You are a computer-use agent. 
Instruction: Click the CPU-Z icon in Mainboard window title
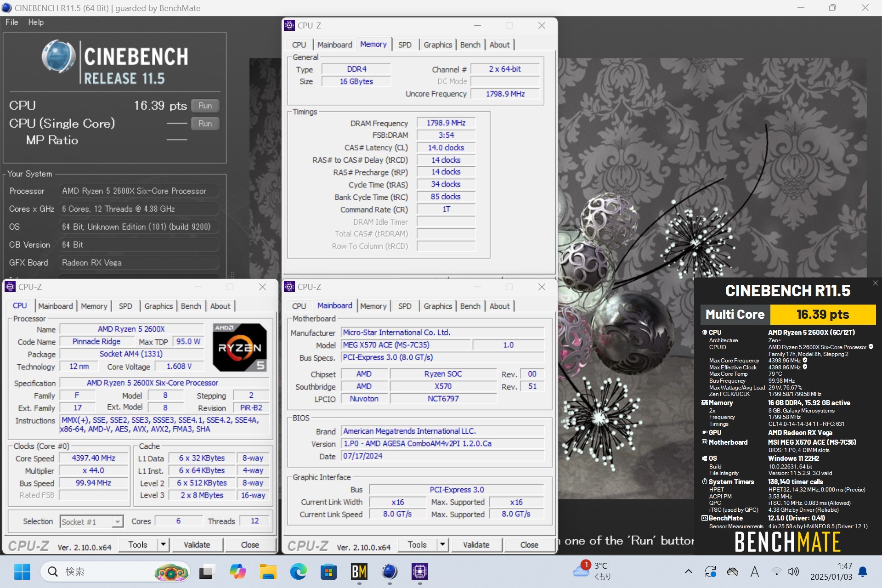pos(289,287)
